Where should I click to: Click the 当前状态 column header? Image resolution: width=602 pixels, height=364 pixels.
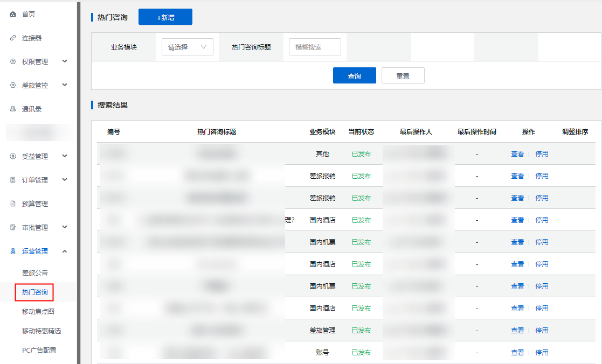point(361,131)
